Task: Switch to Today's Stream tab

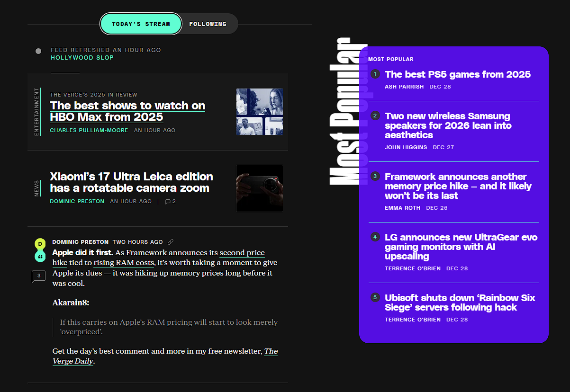Action: pyautogui.click(x=141, y=24)
